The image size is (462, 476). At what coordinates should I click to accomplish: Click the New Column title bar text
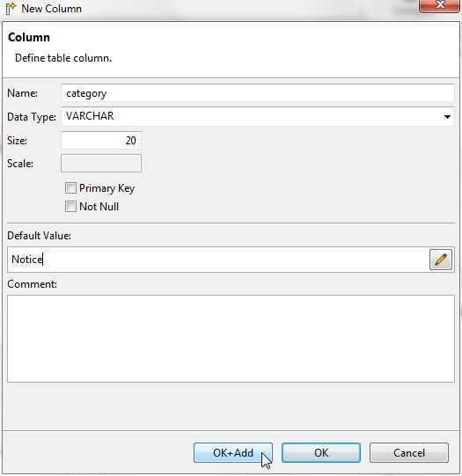coord(51,9)
